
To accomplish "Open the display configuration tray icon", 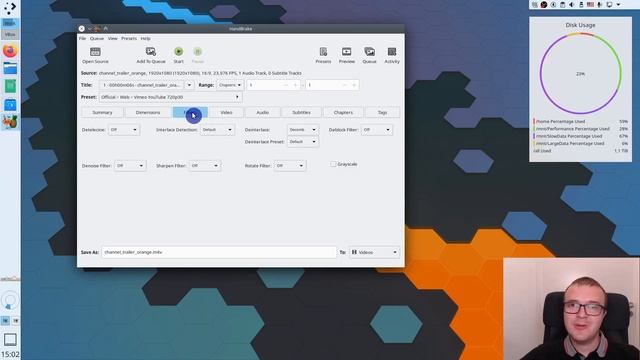I will [x=609, y=4].
